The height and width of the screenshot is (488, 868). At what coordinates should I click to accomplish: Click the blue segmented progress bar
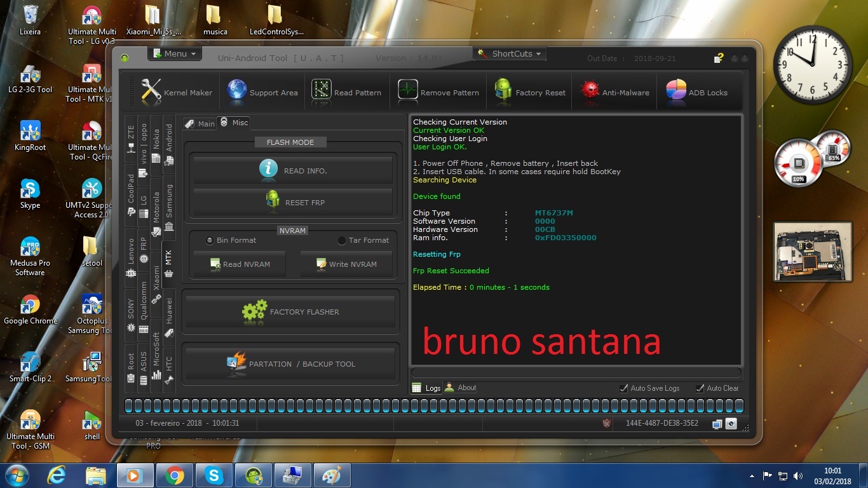pos(434,406)
